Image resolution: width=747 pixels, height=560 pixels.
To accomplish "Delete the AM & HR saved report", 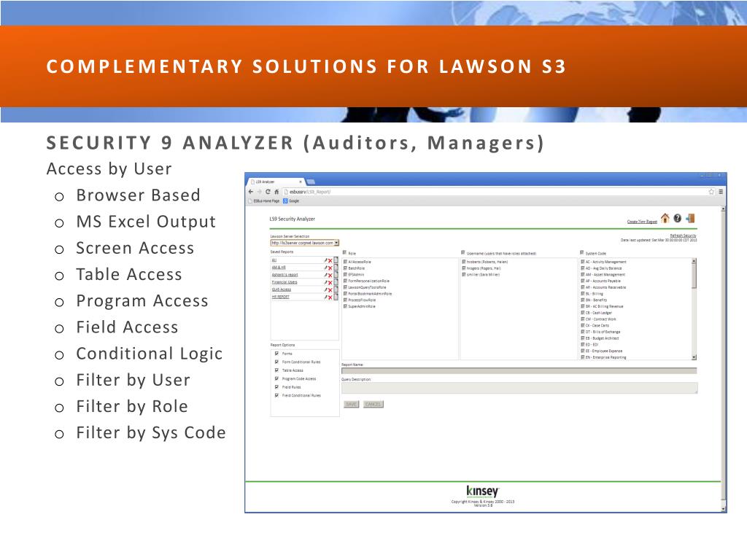I will pos(330,268).
